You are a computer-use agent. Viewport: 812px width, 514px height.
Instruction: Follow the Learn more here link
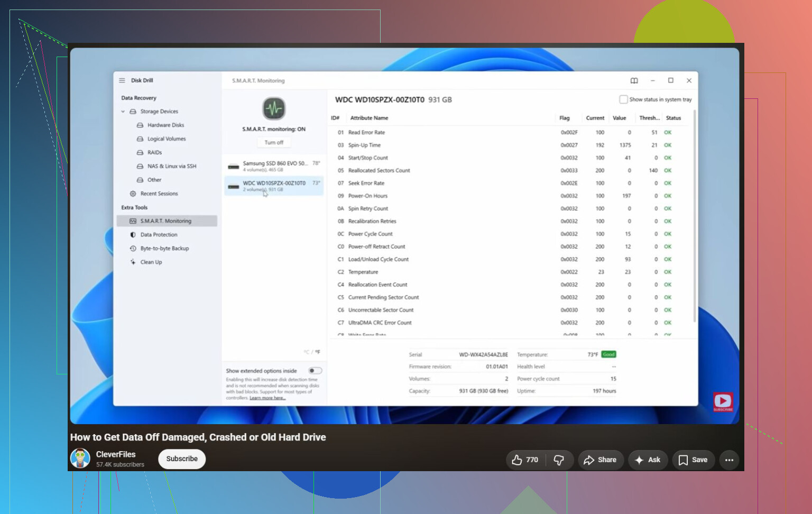click(x=267, y=398)
